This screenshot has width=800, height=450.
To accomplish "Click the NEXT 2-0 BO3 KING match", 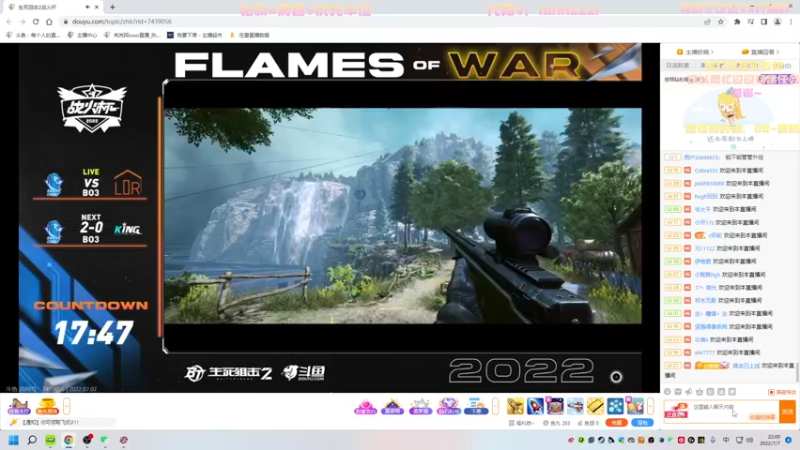I will (91, 229).
